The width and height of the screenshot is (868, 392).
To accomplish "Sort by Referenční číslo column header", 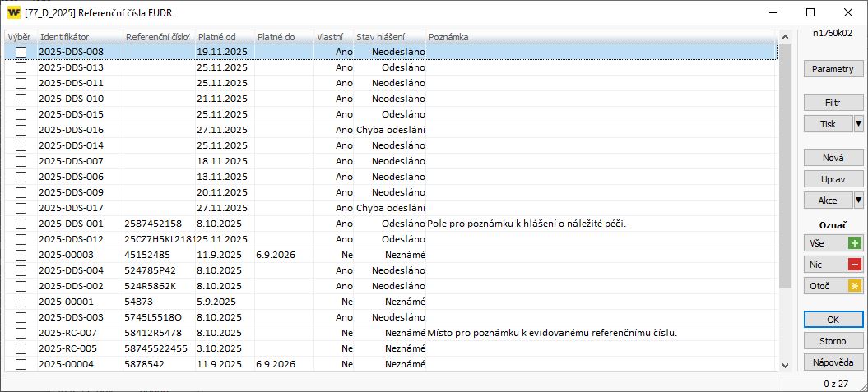I will pos(158,37).
